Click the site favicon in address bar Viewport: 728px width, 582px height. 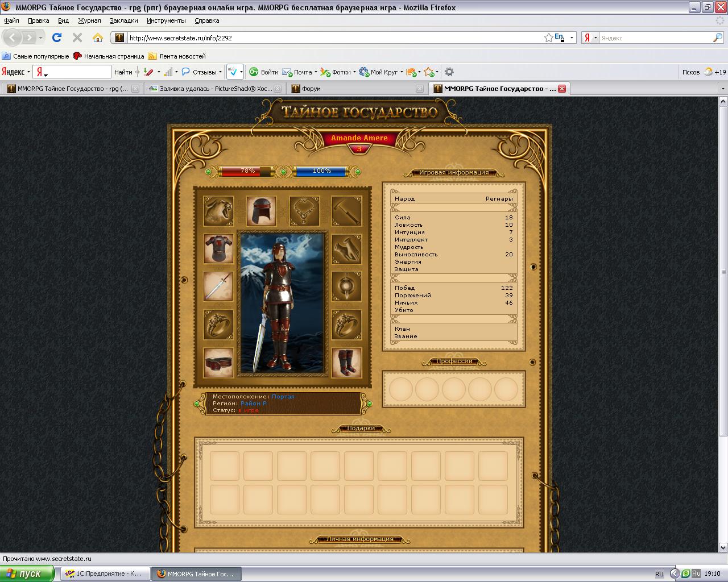[119, 38]
